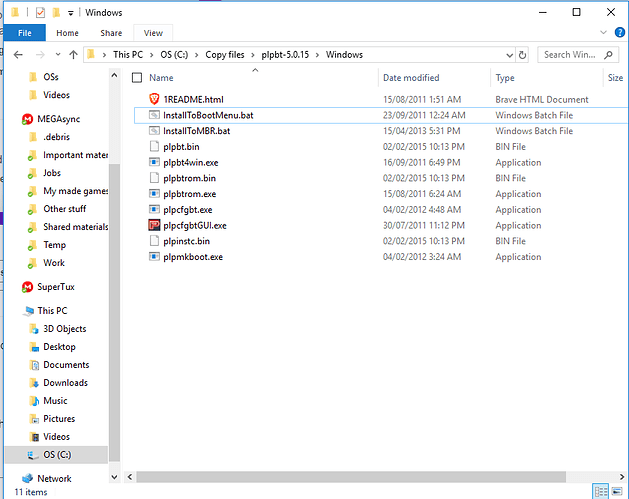Image resolution: width=629 pixels, height=499 pixels.
Task: Select the plpmkboot.exe application icon
Action: (x=154, y=257)
